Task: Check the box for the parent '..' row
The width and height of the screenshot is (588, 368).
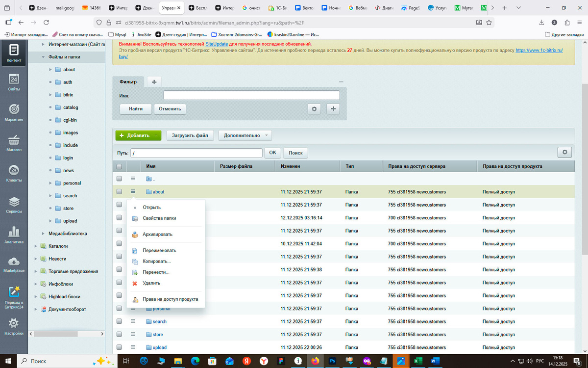Action: coord(119,179)
